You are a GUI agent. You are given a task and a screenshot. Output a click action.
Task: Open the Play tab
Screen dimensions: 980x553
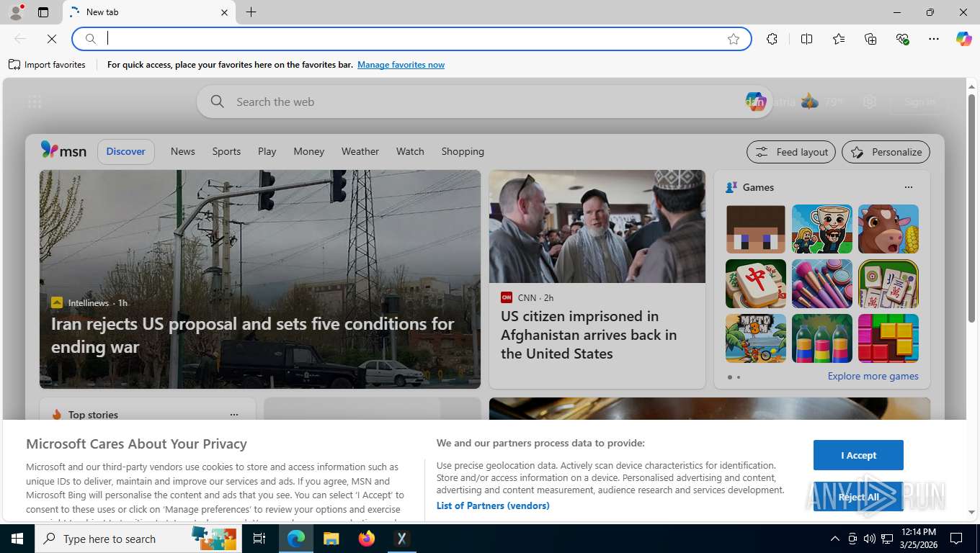(267, 151)
